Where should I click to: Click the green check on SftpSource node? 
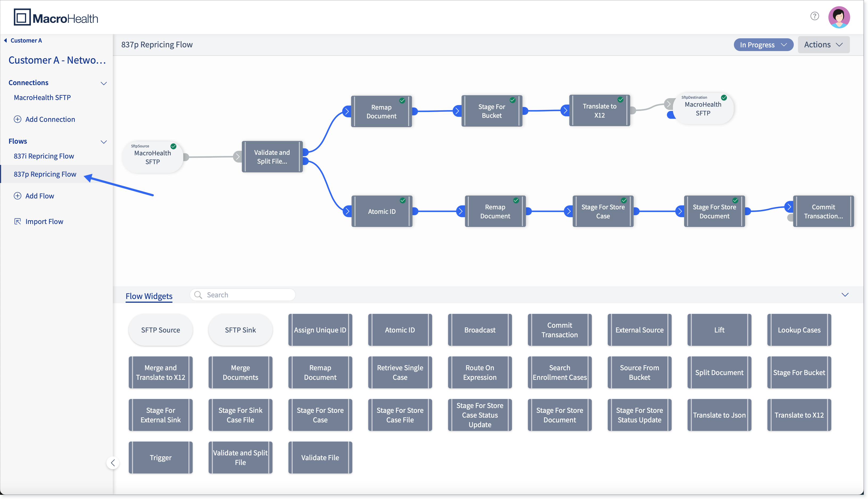173,146
